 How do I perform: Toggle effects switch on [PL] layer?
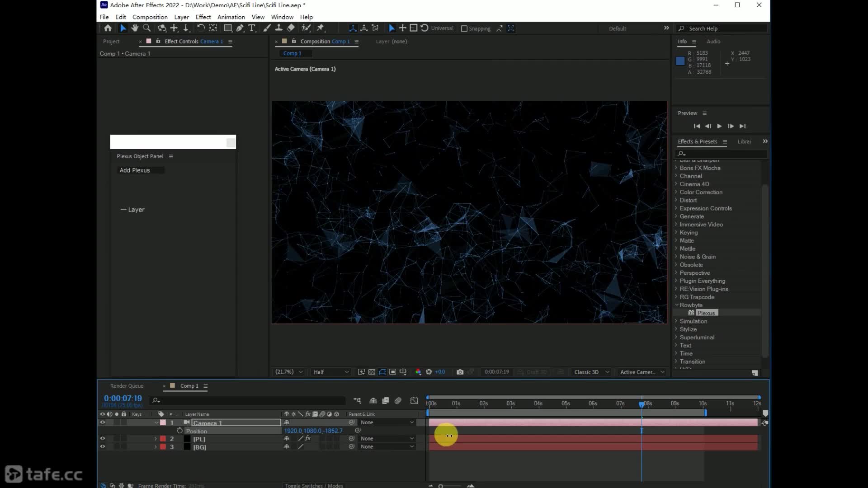[308, 438]
